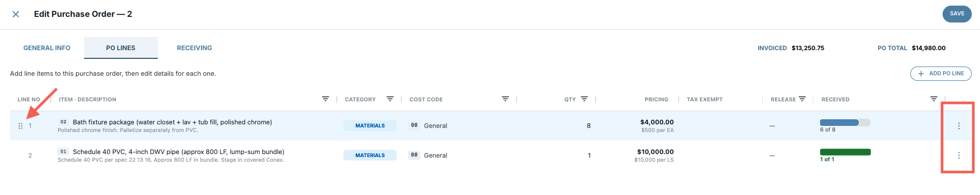Click General cost code on PVC pipe row
This screenshot has height=195, width=980.
[x=435, y=156]
